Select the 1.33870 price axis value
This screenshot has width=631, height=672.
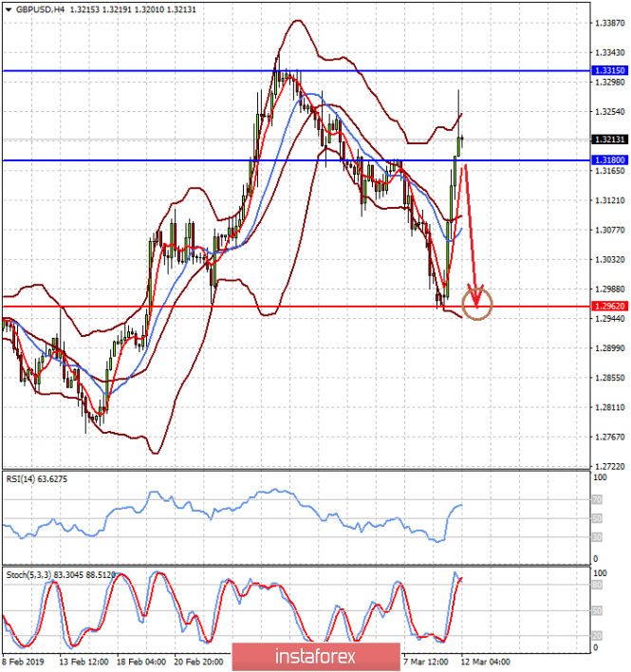610,23
